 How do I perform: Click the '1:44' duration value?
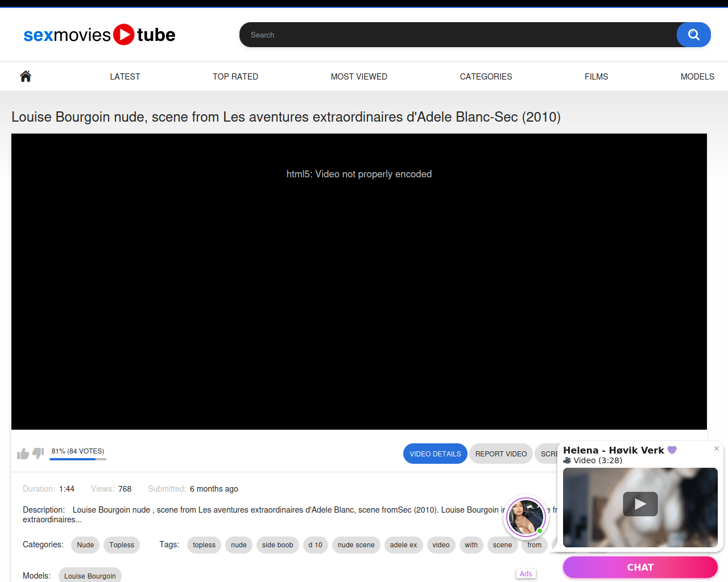[x=67, y=489]
